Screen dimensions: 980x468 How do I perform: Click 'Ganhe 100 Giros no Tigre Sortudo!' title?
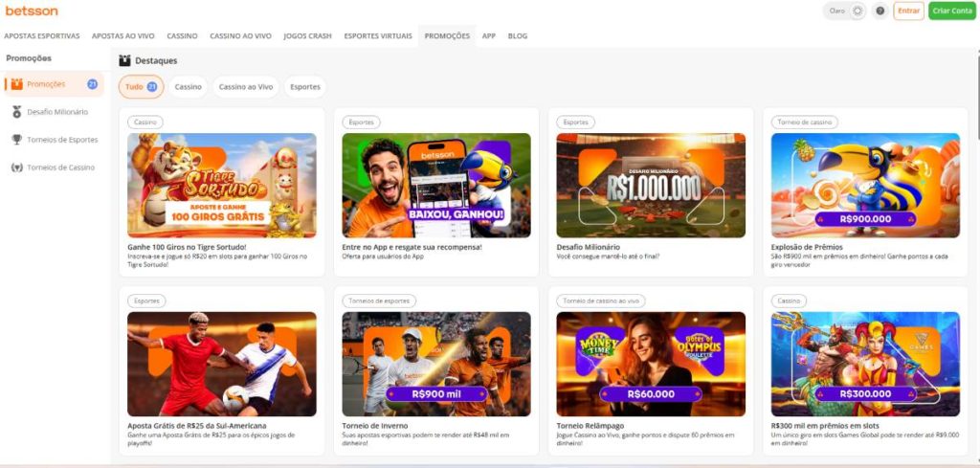tap(187, 247)
